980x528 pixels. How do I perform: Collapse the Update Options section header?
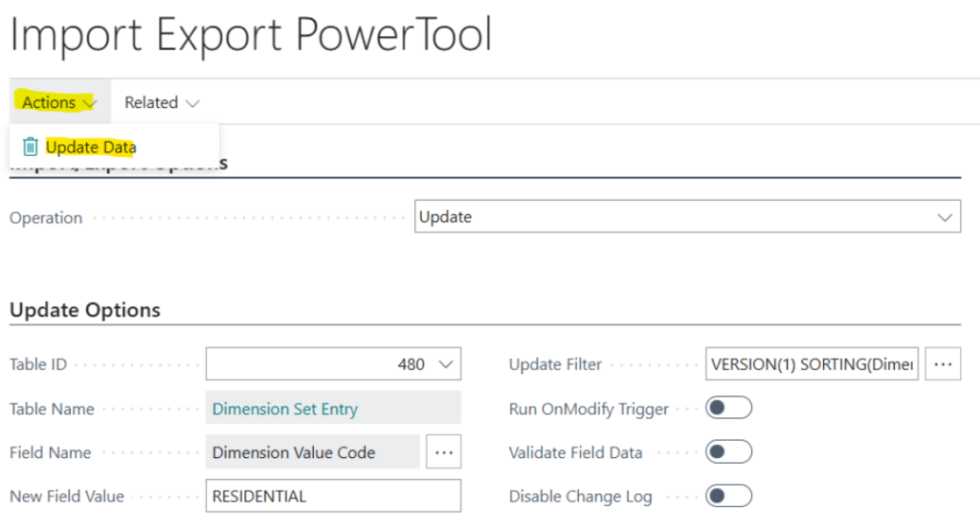coord(85,310)
